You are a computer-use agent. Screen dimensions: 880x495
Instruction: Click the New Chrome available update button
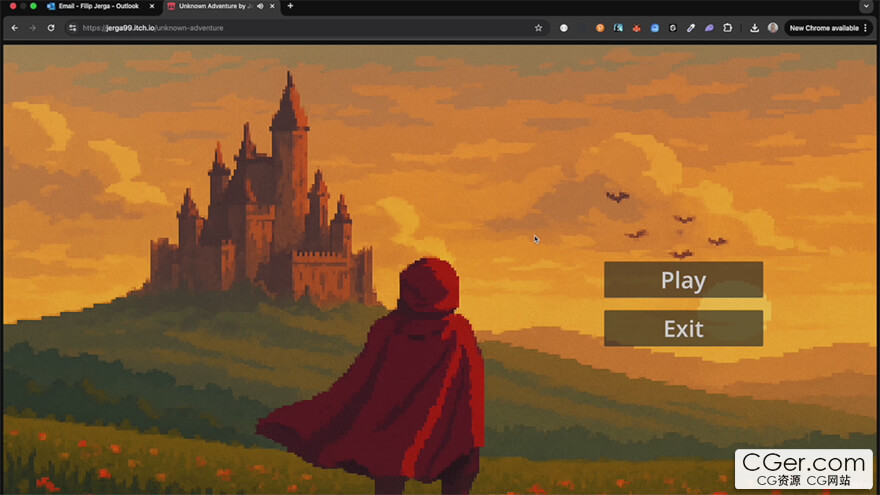(823, 28)
